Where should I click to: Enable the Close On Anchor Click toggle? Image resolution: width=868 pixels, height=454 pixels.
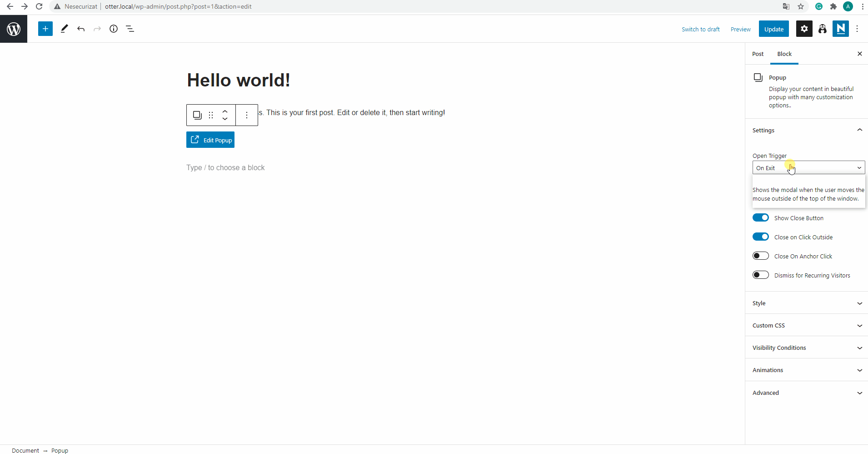click(760, 256)
